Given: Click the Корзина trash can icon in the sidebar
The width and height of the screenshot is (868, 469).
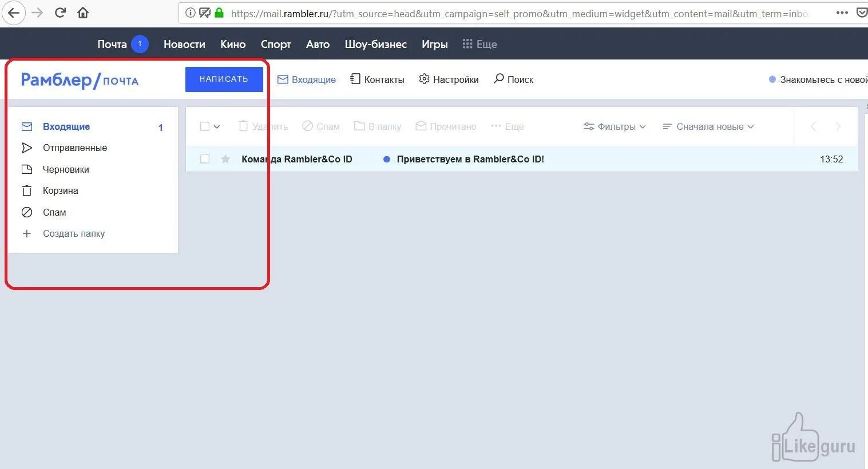Looking at the screenshot, I should [27, 190].
